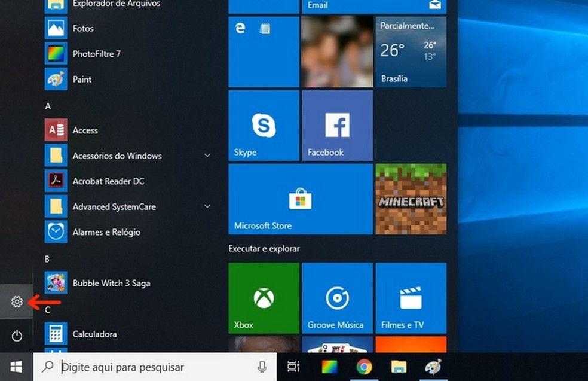Screen dimensions: 588x381
Task: Open the Xbox tile
Action: click(x=264, y=298)
